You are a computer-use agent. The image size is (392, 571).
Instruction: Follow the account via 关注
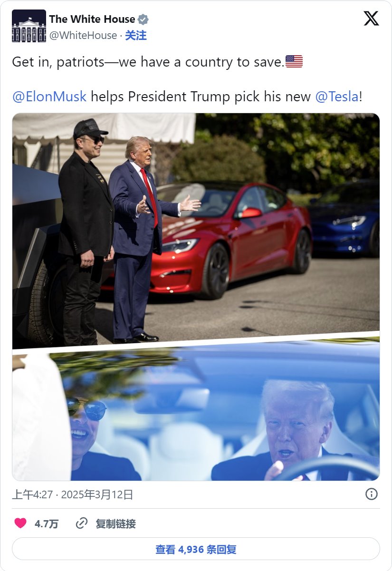(136, 36)
